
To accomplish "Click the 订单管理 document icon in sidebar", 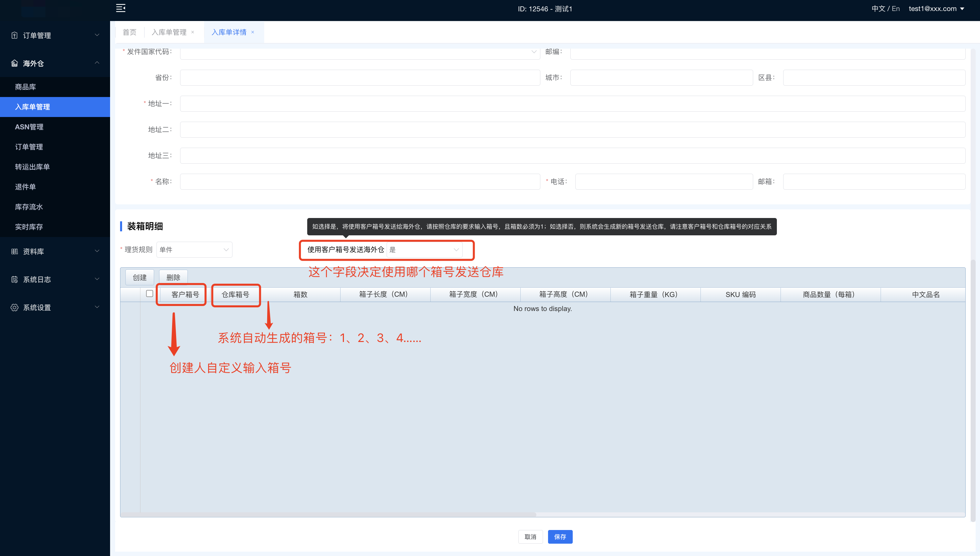I will [x=15, y=35].
